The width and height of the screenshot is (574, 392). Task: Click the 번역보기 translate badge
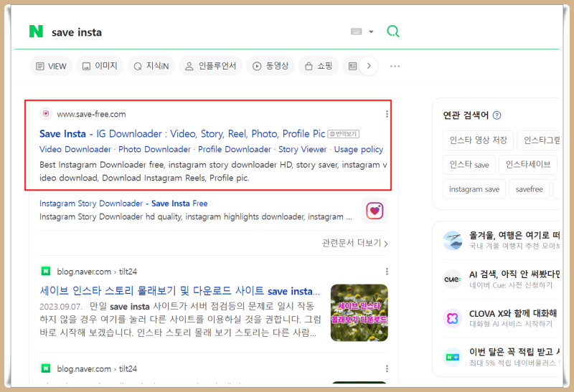tap(344, 134)
